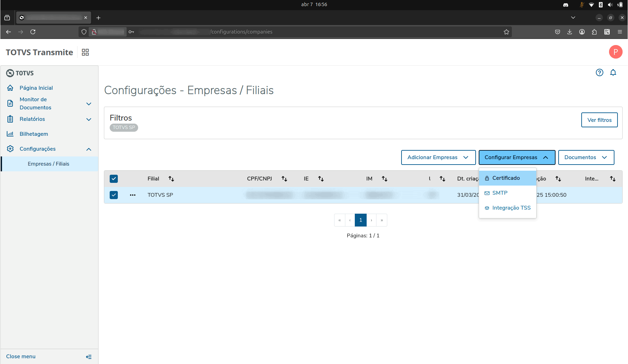The width and height of the screenshot is (628, 364).
Task: Click the TOTVS Transmite title
Action: (39, 52)
